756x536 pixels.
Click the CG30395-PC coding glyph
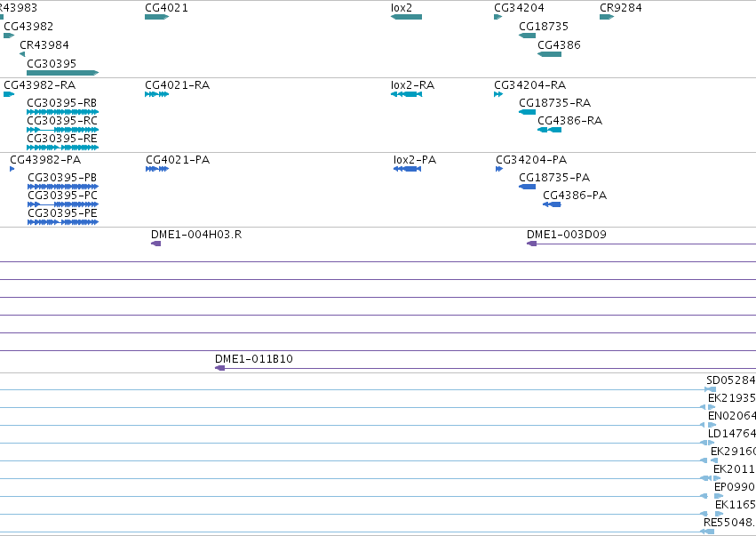63,204
